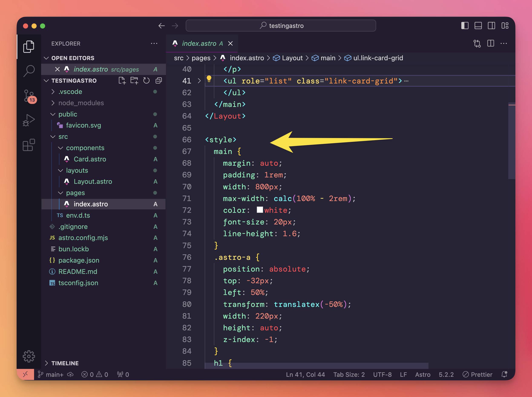Click the white color swatch on line 72

[x=260, y=210]
